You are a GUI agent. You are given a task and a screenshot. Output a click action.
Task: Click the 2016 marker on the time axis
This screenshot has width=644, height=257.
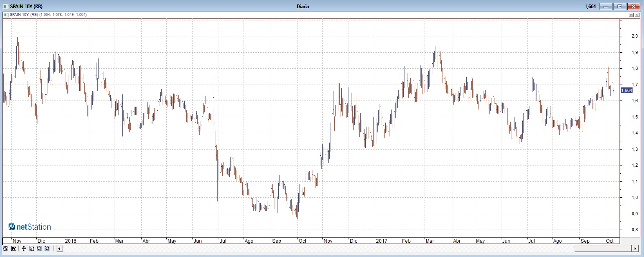[x=71, y=241]
